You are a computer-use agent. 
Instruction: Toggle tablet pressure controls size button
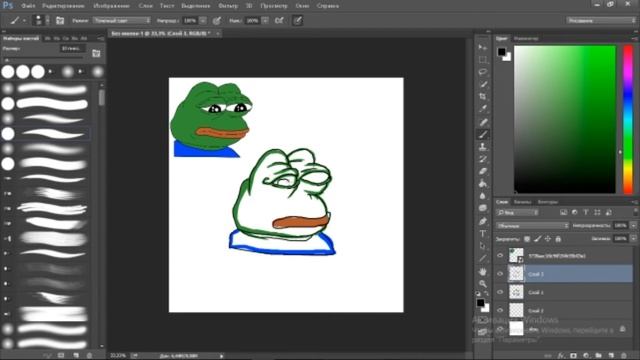298,20
